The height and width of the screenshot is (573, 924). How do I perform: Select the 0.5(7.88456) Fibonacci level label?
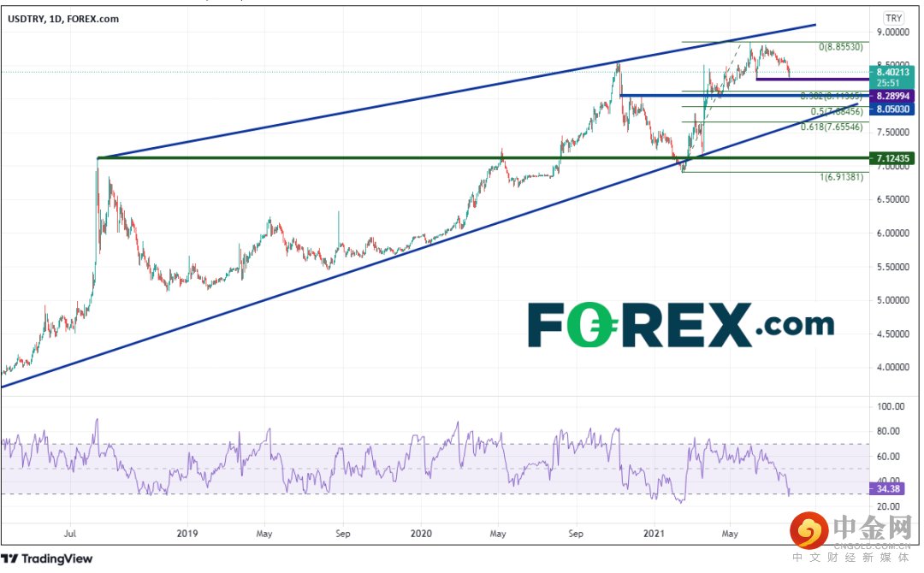point(836,111)
